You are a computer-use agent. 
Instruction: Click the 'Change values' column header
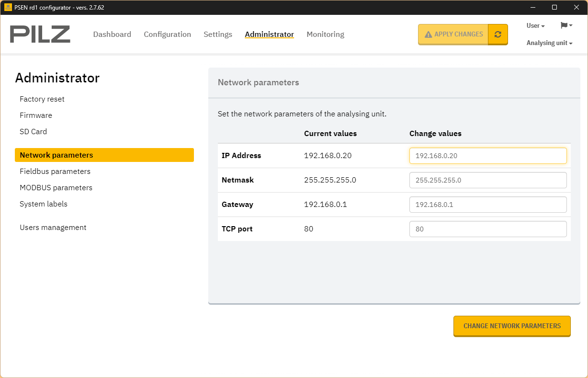pyautogui.click(x=435, y=134)
